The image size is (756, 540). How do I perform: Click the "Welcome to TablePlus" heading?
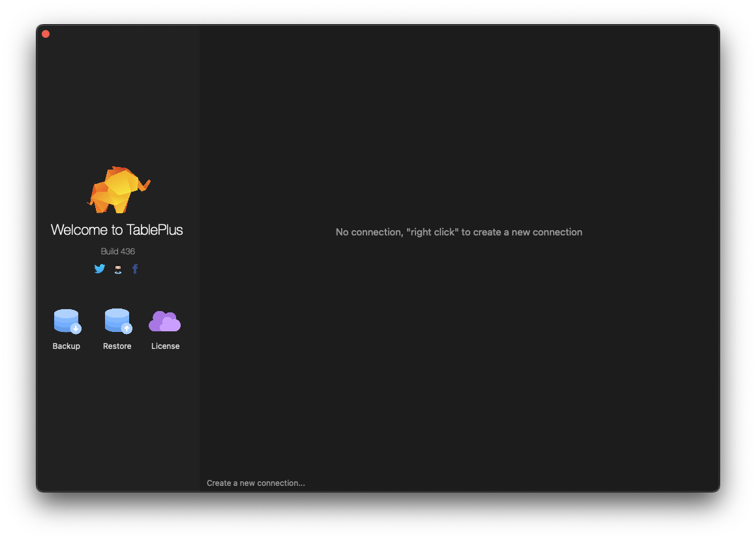(116, 230)
